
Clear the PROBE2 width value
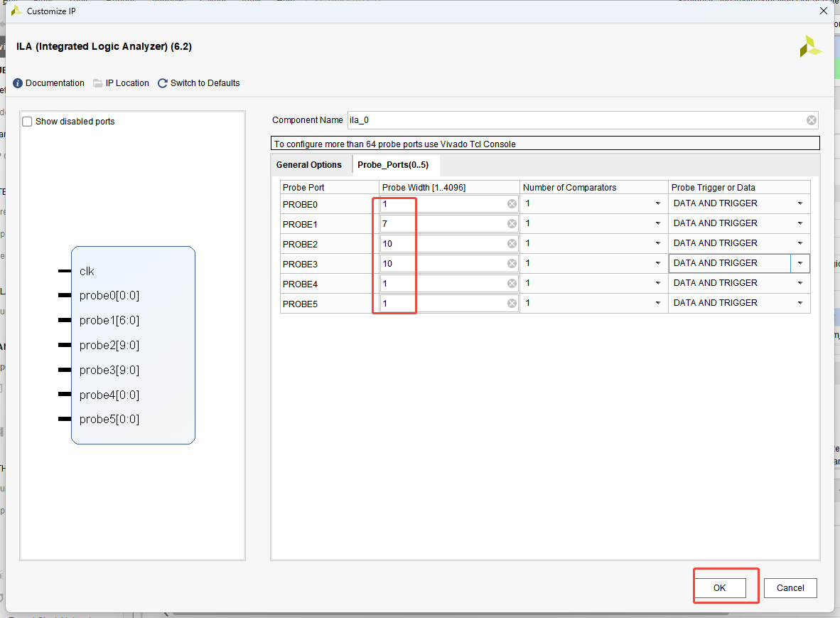512,243
